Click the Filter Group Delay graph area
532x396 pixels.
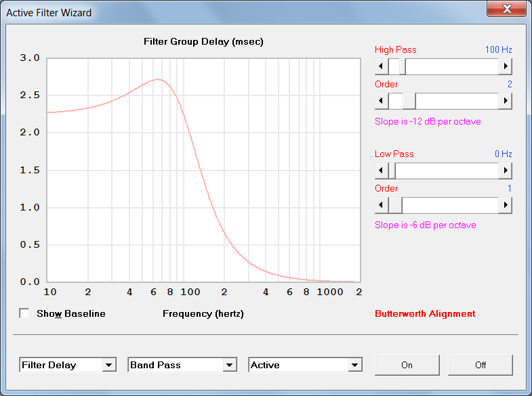[x=203, y=170]
